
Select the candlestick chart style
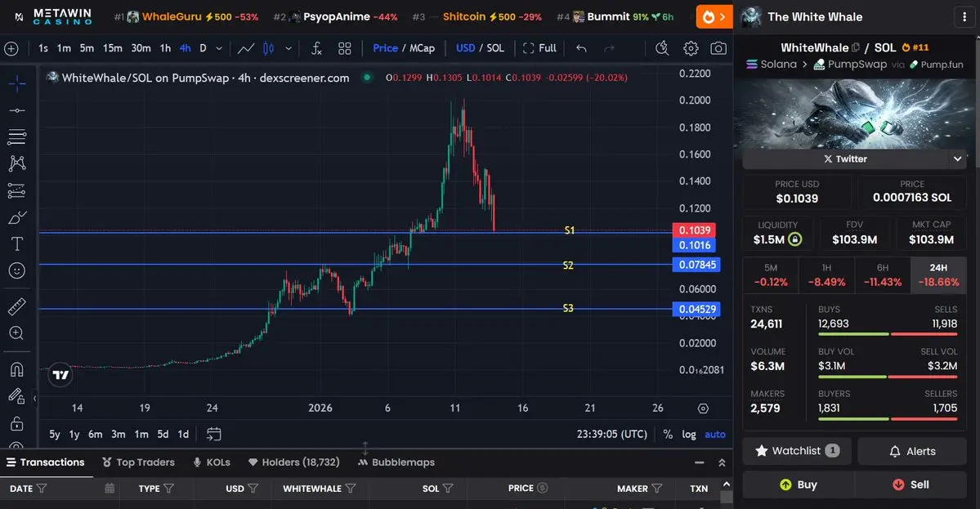point(269,48)
